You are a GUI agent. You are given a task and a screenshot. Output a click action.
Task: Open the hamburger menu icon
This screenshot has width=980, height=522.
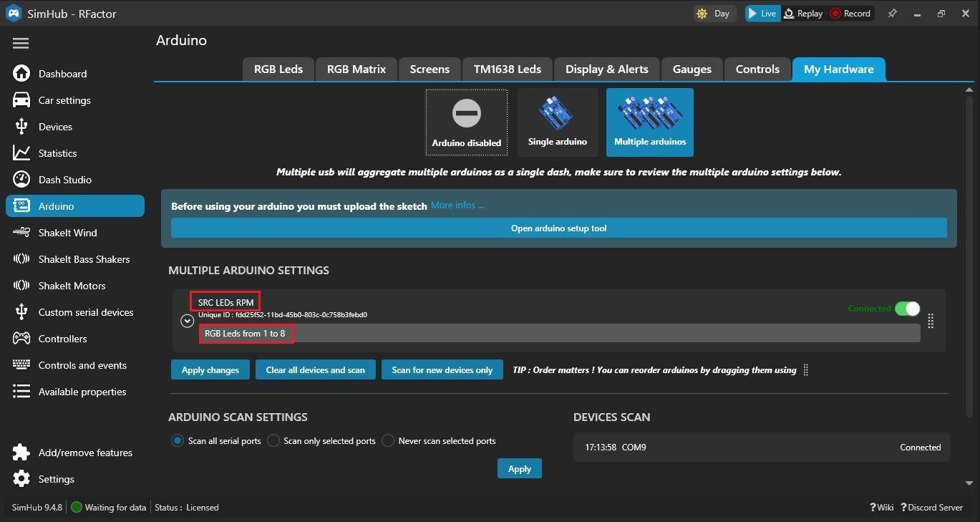pyautogui.click(x=21, y=44)
